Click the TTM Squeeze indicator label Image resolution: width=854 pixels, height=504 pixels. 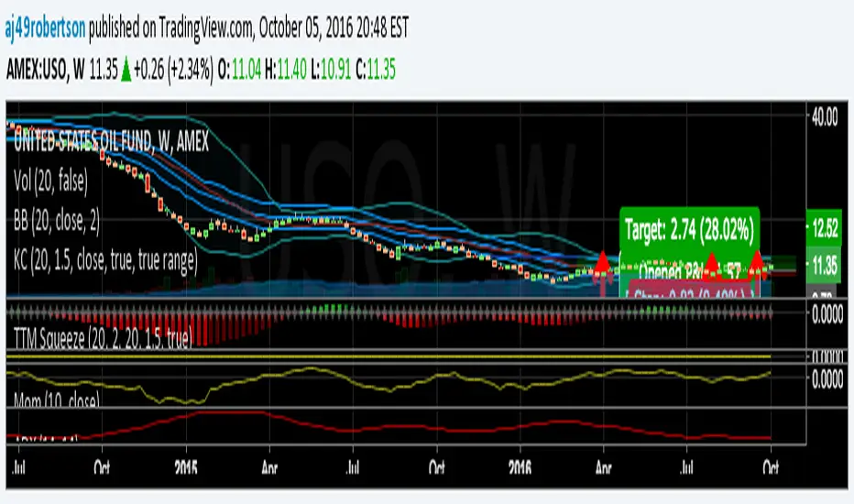(103, 338)
